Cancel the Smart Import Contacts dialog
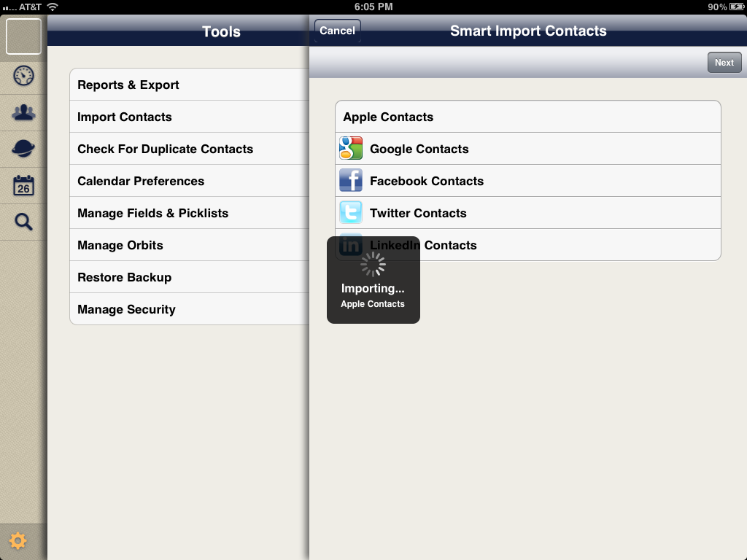The height and width of the screenshot is (560, 747). coord(337,31)
